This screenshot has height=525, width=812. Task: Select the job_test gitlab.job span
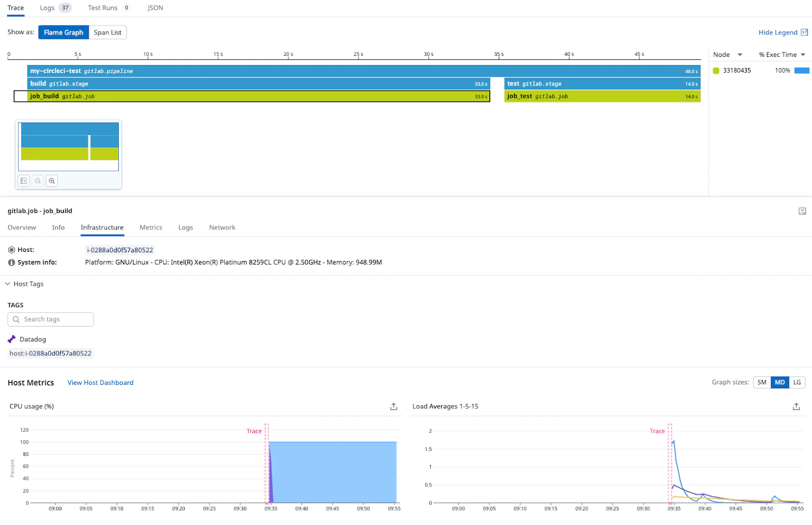(602, 96)
